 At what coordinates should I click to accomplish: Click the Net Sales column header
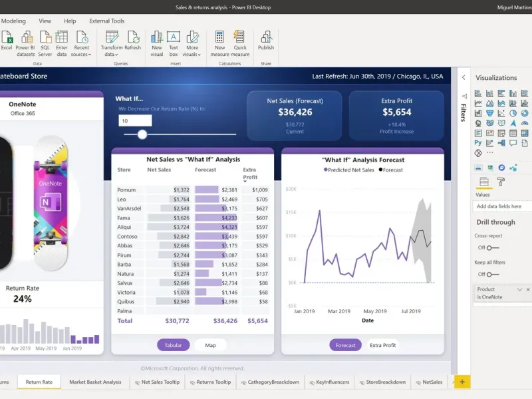pos(159,170)
